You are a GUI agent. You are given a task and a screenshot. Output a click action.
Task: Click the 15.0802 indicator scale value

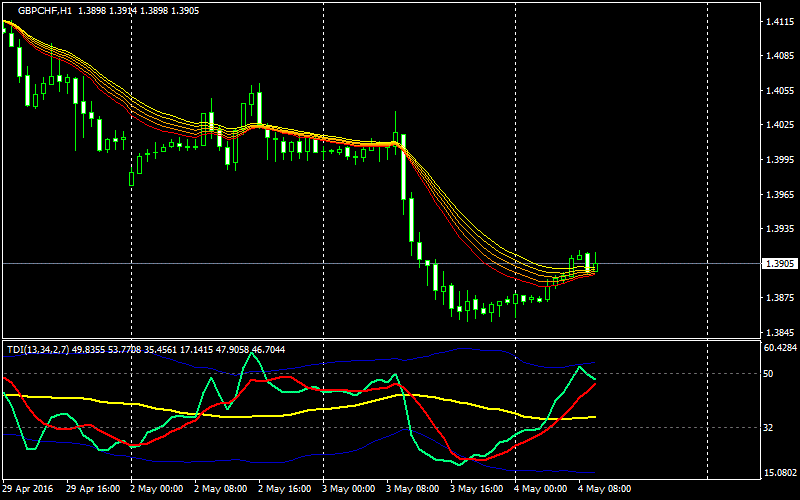[x=778, y=473]
